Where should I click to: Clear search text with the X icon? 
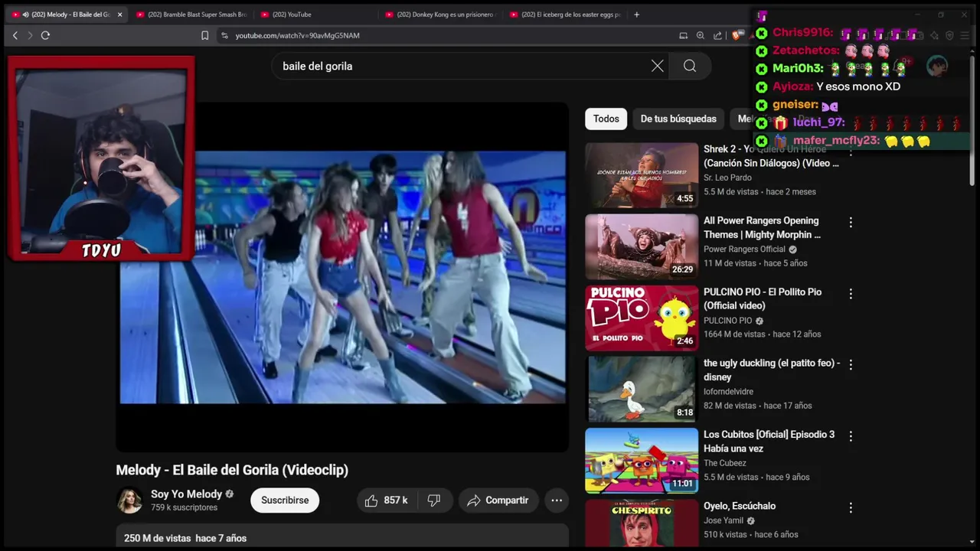tap(658, 66)
